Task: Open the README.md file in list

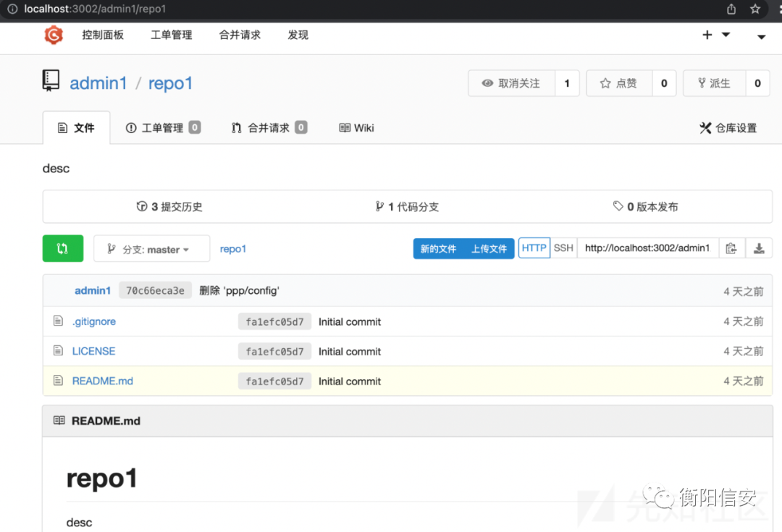Action: pyautogui.click(x=103, y=381)
